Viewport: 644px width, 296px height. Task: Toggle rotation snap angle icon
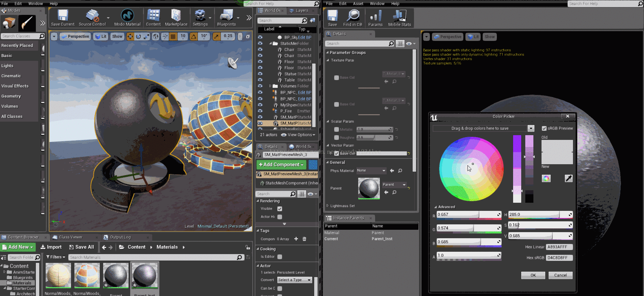(194, 36)
